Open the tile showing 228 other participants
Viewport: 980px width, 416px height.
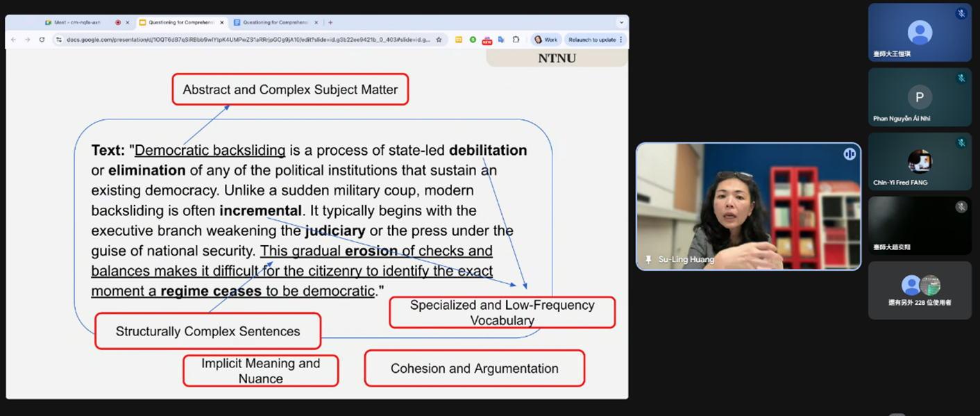coord(920,290)
